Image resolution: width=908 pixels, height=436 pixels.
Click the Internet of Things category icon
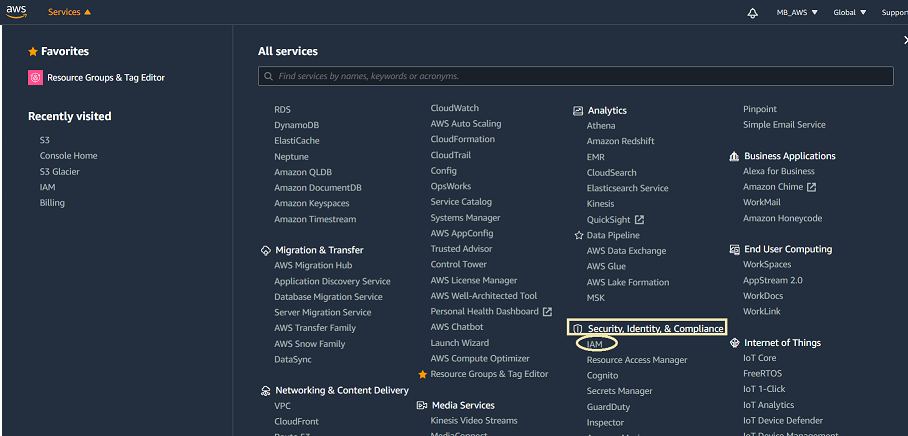tap(734, 343)
